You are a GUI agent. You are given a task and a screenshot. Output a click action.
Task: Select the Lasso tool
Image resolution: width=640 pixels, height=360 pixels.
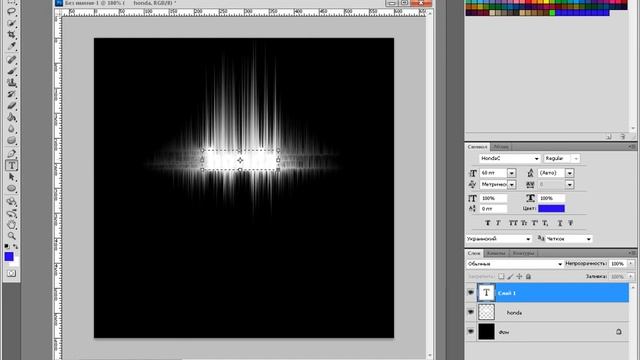click(x=11, y=11)
